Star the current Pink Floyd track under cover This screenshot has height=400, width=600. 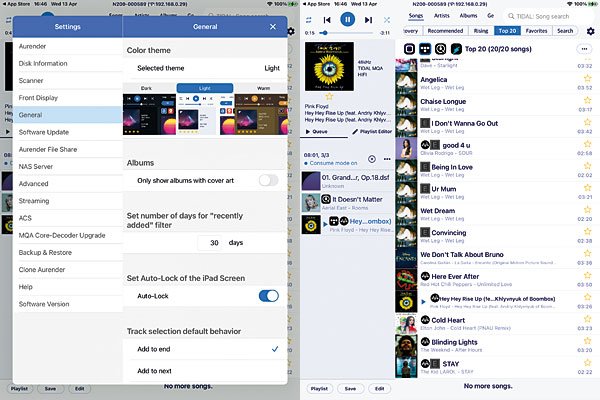329,96
